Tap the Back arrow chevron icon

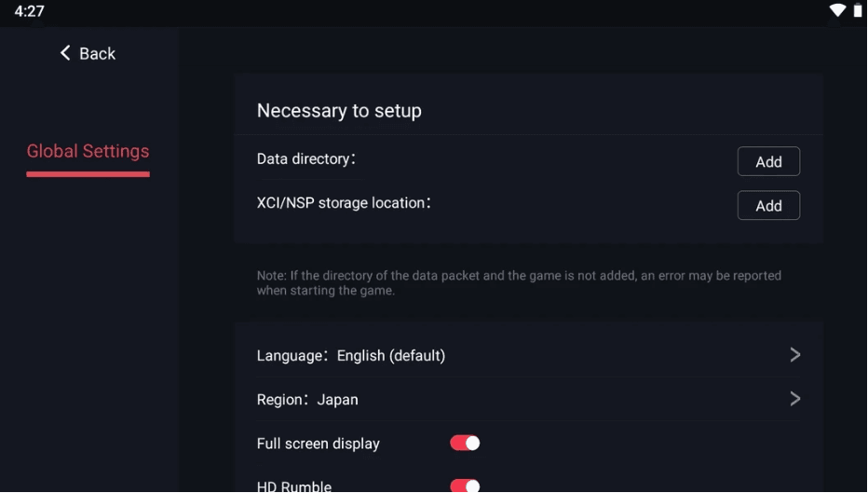[65, 53]
